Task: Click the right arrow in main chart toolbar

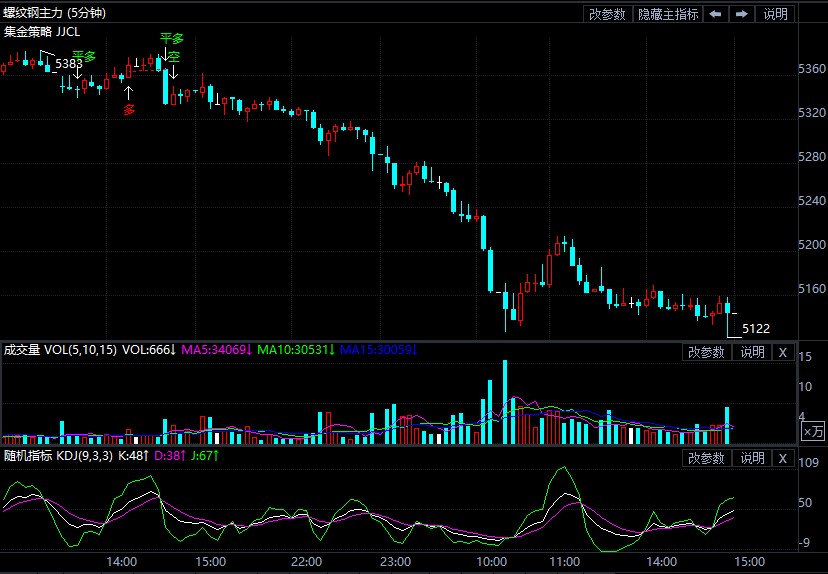Action: (741, 14)
